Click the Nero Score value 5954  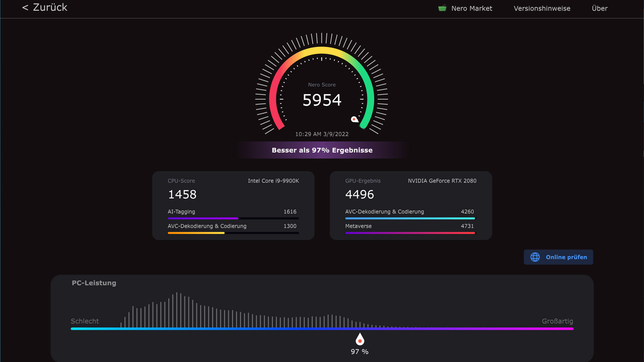322,100
